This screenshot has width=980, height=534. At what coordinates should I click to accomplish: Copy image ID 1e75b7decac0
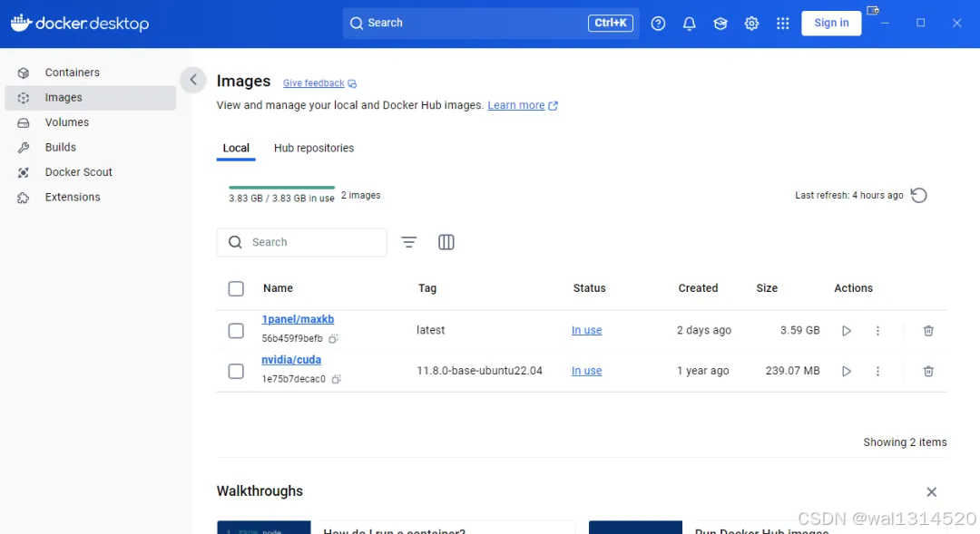pos(337,379)
